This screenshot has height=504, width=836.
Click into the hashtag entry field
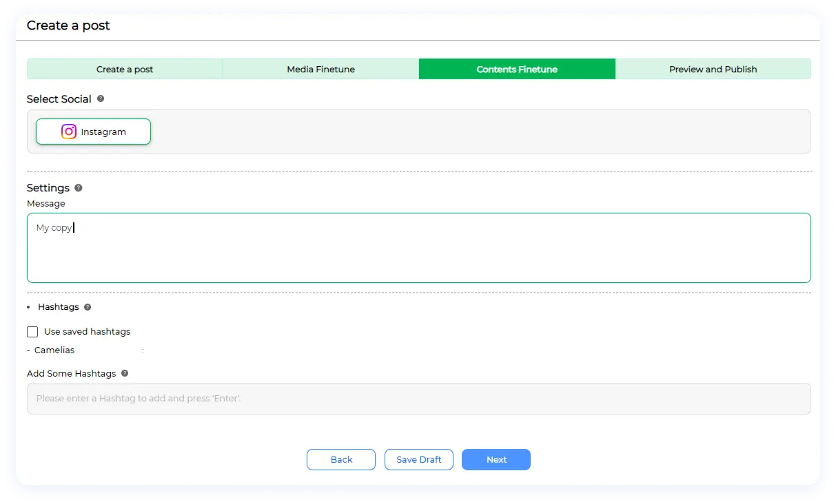(x=418, y=399)
